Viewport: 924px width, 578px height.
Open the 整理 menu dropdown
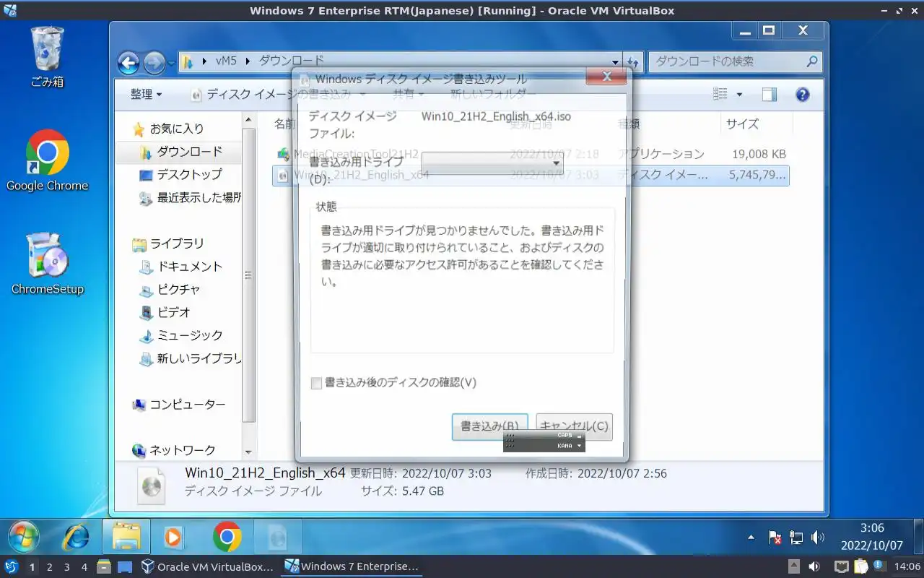(x=146, y=95)
